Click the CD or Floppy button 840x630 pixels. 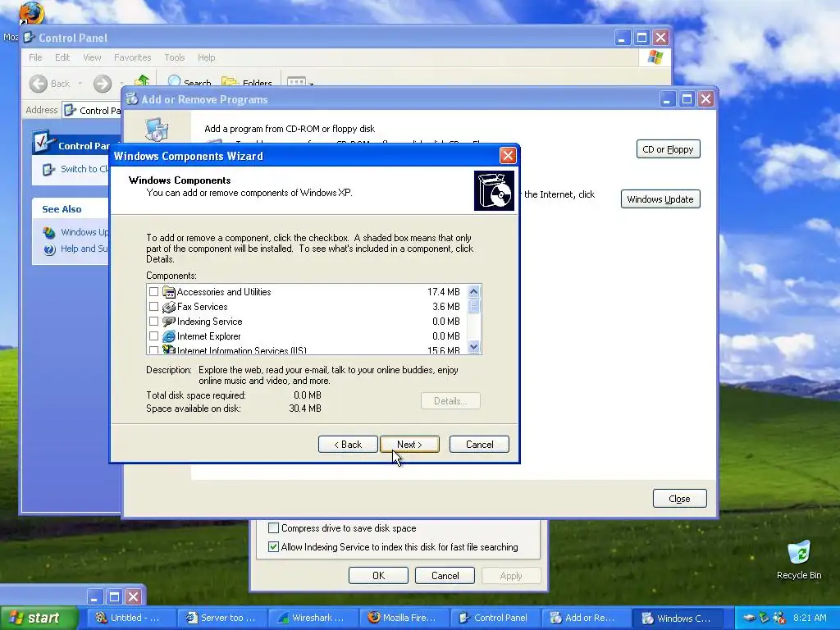pos(668,149)
